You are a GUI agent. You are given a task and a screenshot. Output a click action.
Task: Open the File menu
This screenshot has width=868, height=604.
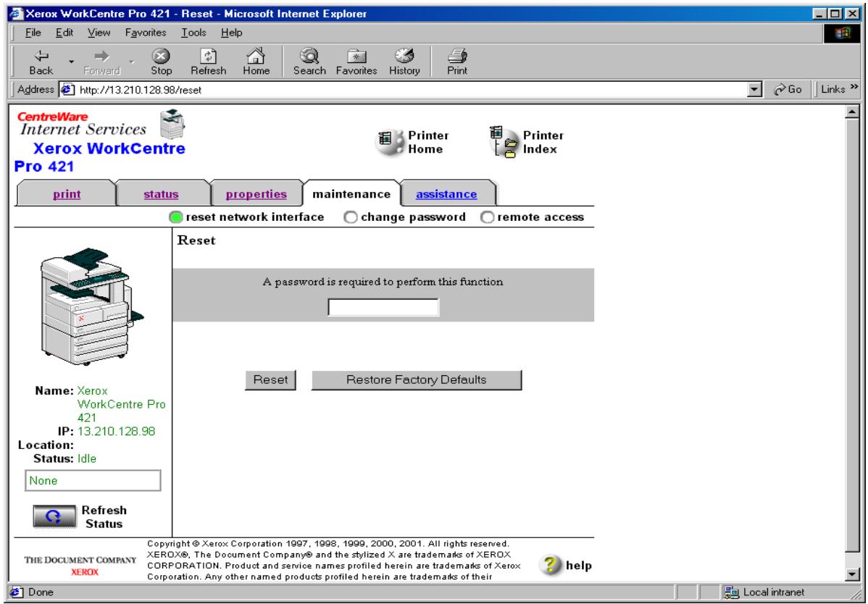coord(33,33)
